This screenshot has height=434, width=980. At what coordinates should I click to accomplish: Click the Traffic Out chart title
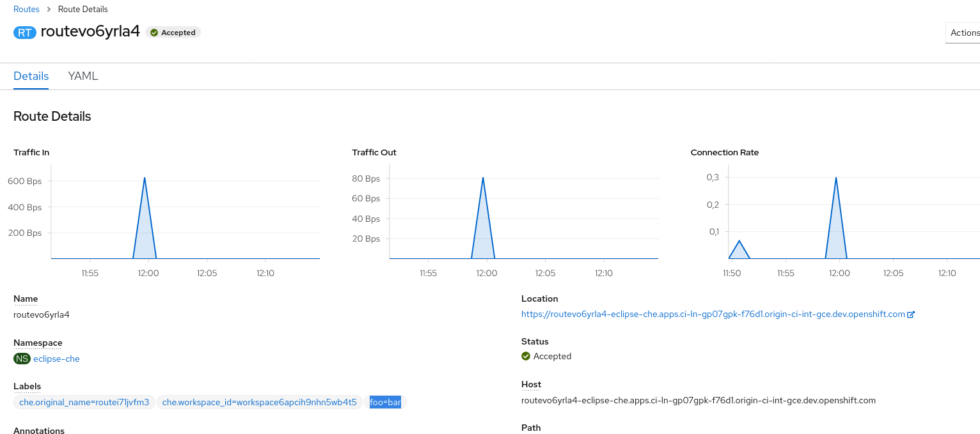tap(374, 152)
